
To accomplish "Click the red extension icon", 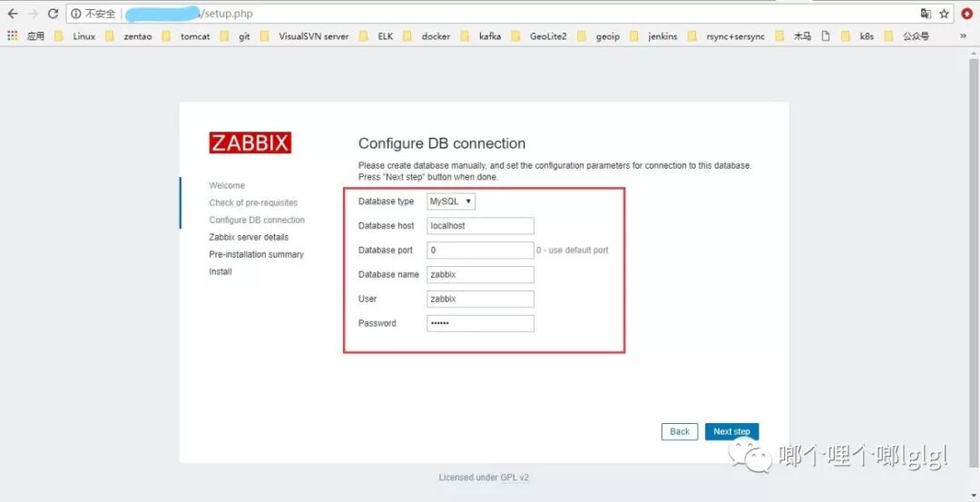I will click(x=967, y=14).
